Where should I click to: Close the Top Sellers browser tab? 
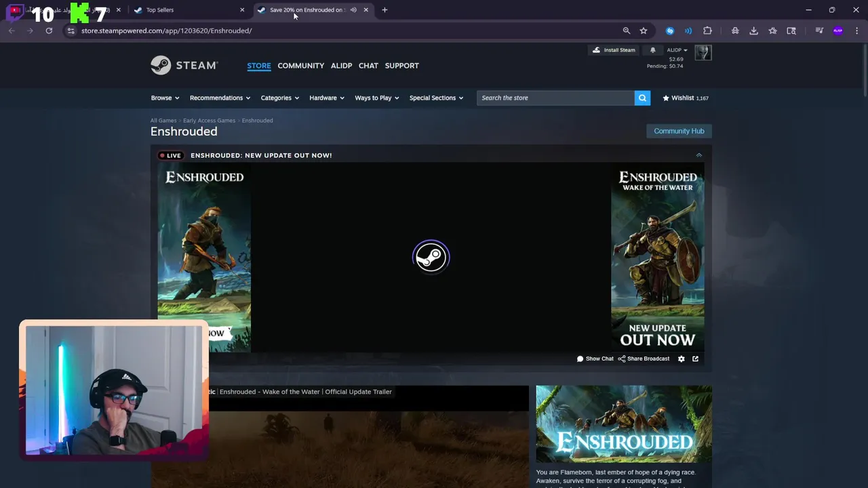(x=242, y=9)
